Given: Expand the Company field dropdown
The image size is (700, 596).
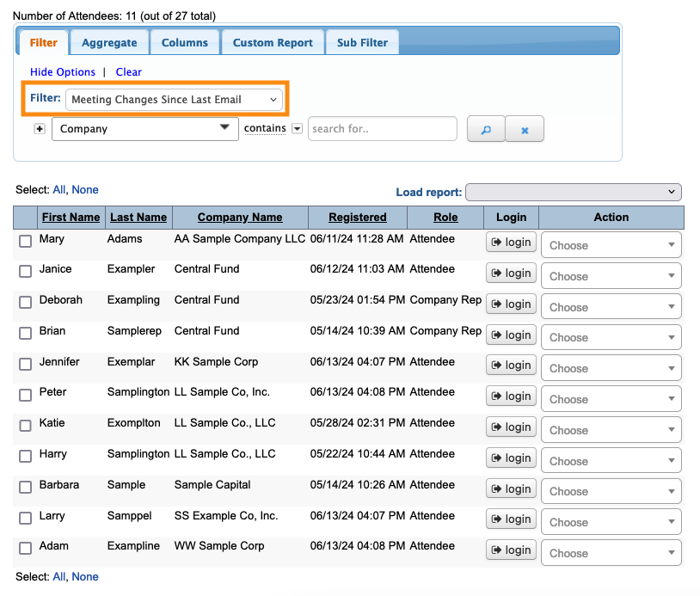Looking at the screenshot, I should (144, 129).
